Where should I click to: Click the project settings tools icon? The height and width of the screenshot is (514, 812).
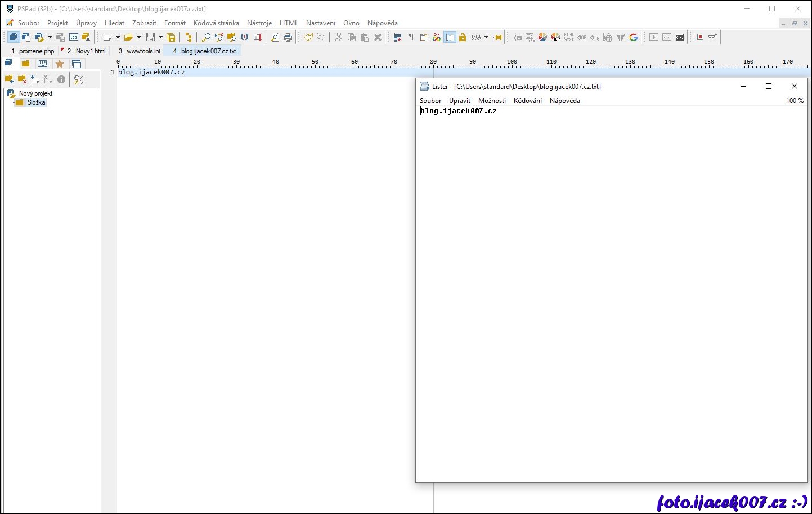point(78,79)
